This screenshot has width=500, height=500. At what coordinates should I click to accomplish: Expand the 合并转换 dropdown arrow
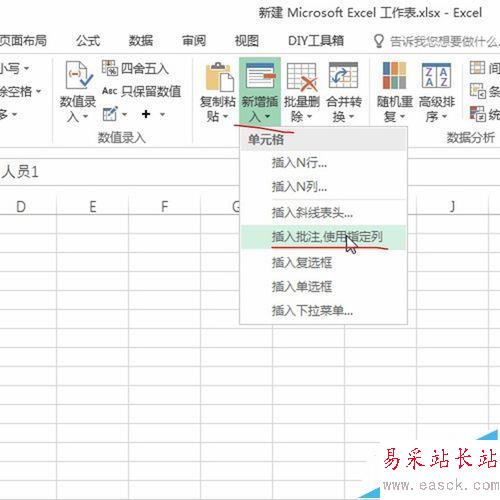point(351,117)
